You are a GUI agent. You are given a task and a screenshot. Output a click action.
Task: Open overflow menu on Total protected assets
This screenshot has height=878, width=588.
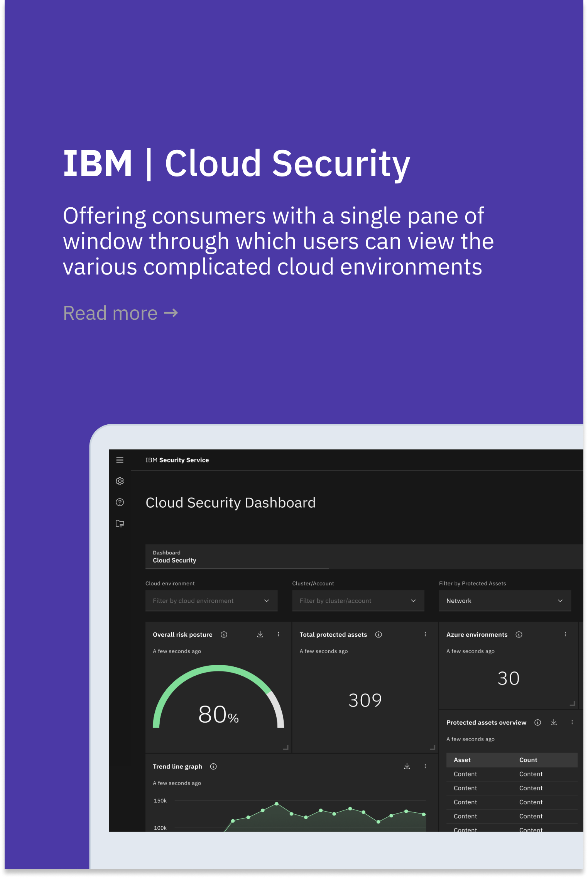[x=425, y=634]
